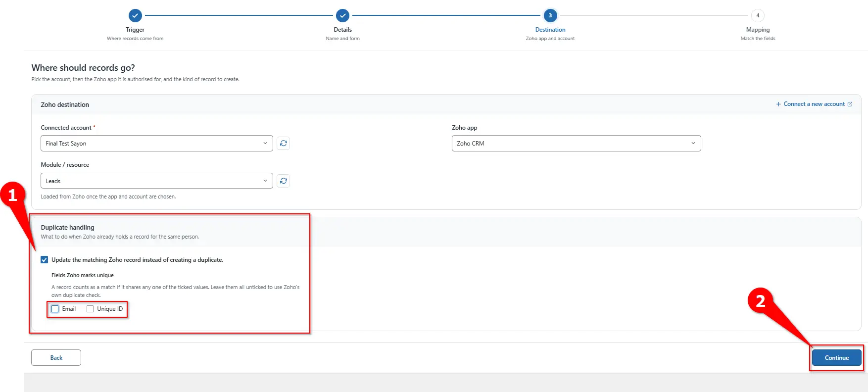Click the Match the fields subtitle
The image size is (868, 392).
[758, 39]
